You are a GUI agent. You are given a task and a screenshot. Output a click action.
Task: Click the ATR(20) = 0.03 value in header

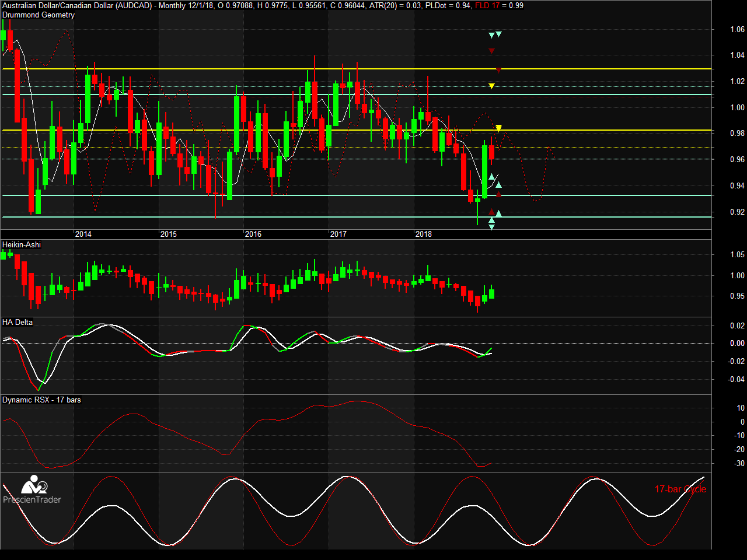tap(396, 5)
